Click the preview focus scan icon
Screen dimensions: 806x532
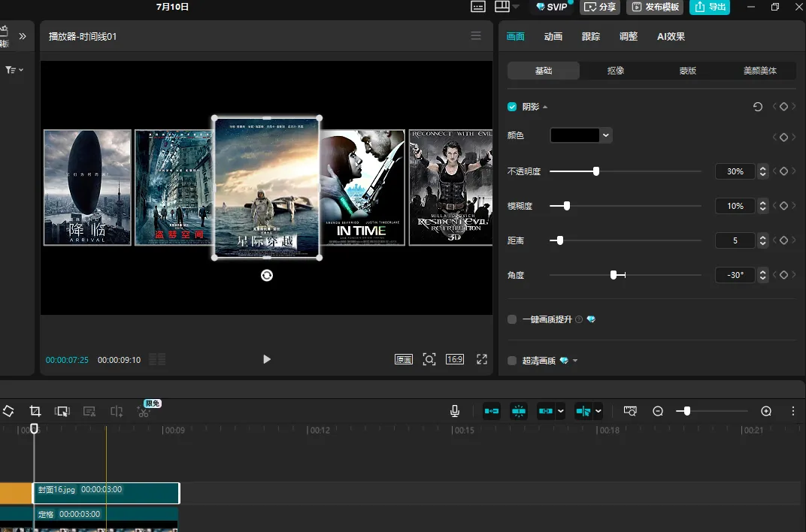pos(429,359)
